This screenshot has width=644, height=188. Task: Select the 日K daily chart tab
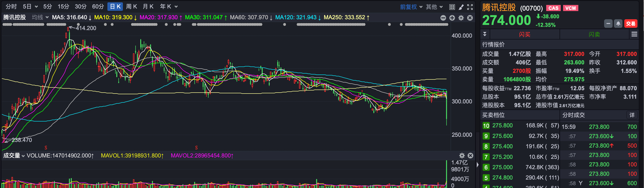[115, 7]
